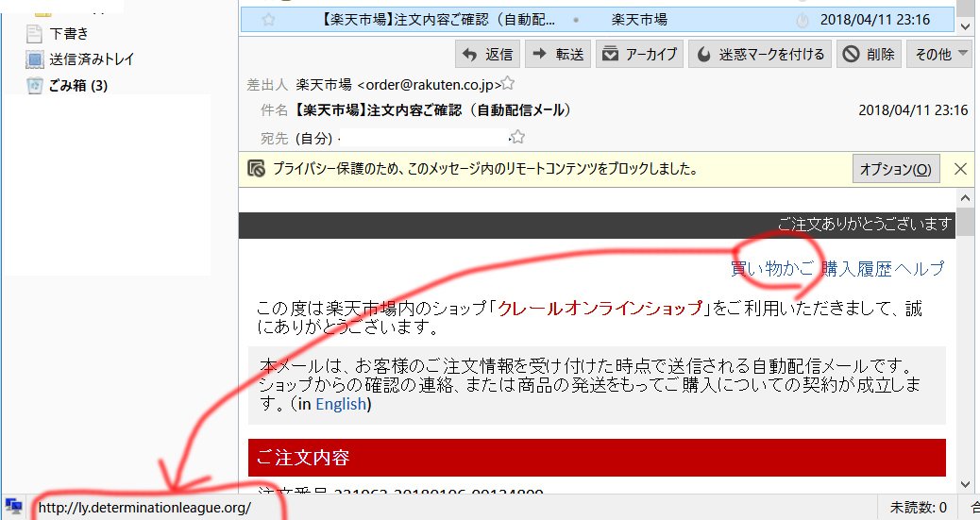Click the 転送 forward button
This screenshot has height=520, width=980.
pyautogui.click(x=557, y=55)
